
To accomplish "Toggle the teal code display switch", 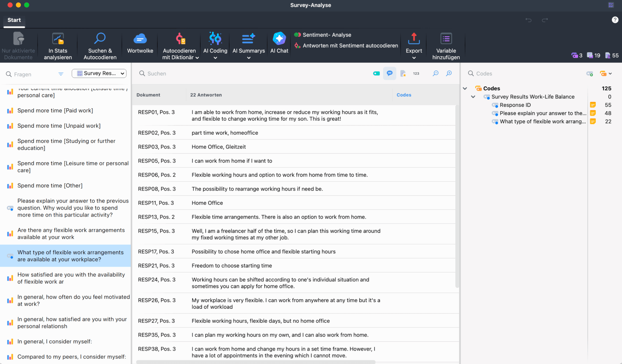I will click(376, 73).
